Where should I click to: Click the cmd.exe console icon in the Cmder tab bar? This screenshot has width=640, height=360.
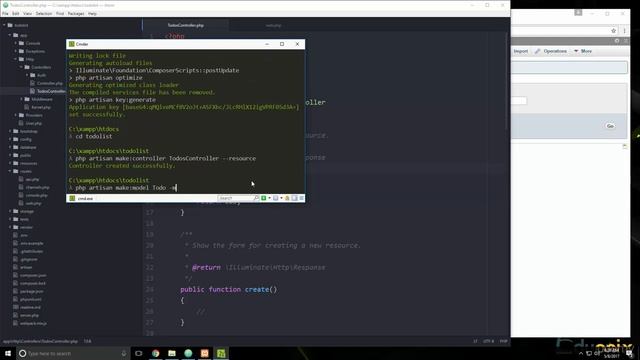[72, 198]
